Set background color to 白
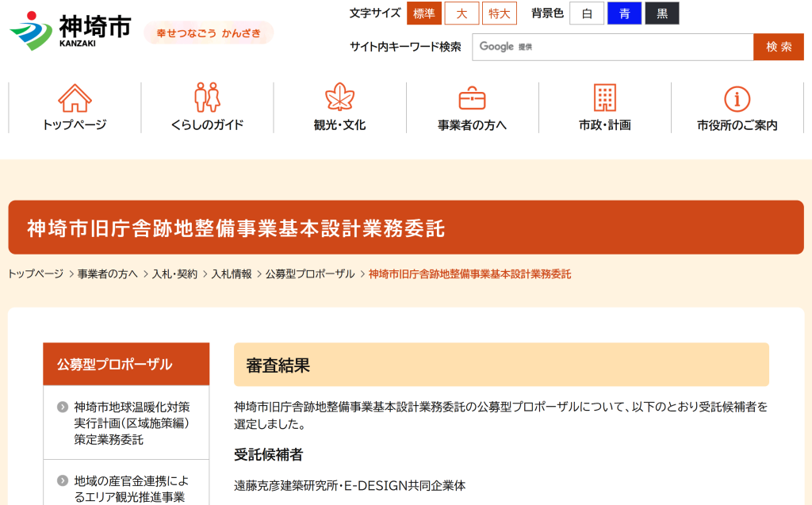The image size is (812, 505). coord(587,13)
